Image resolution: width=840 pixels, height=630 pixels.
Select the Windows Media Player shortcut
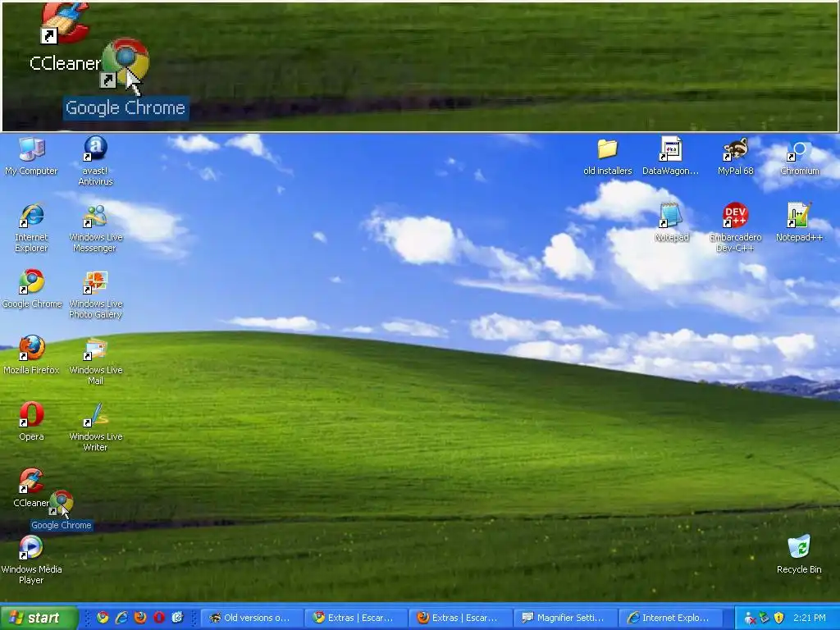(31, 559)
